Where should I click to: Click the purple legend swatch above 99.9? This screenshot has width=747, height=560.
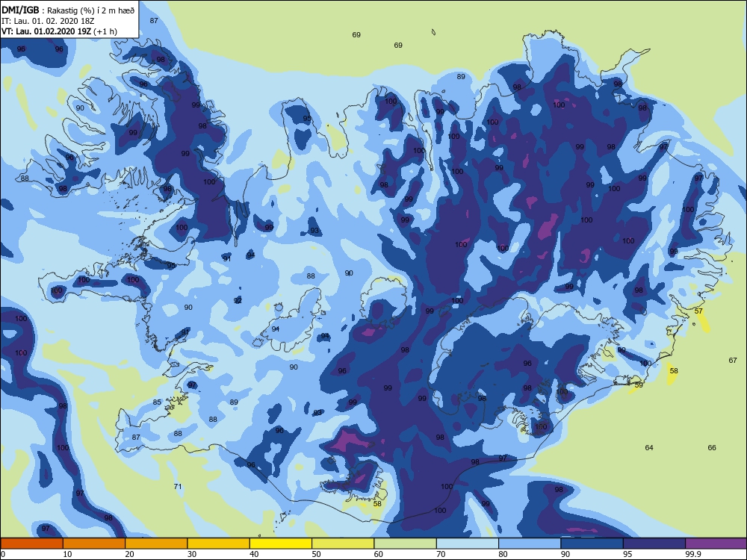pyautogui.click(x=716, y=544)
